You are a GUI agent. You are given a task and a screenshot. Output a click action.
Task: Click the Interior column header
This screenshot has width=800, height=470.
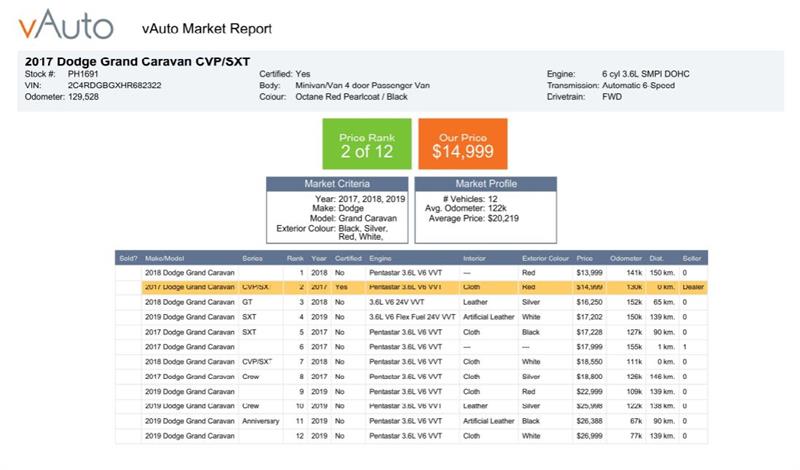tap(474, 258)
